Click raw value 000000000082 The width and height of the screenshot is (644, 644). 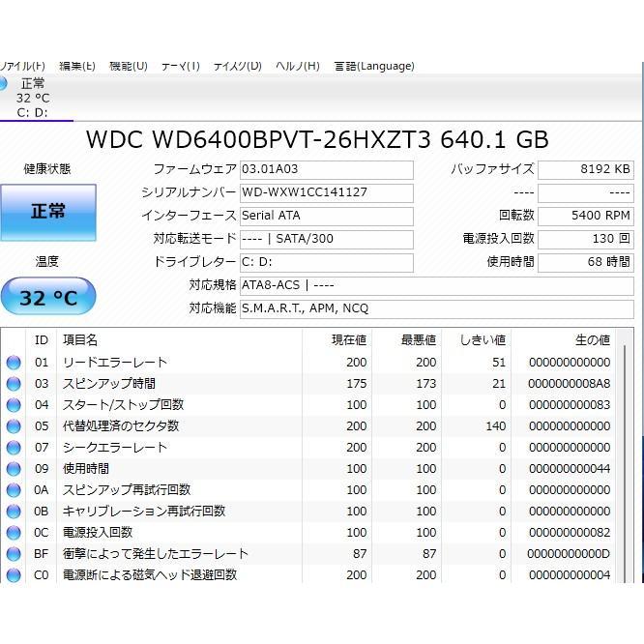point(570,533)
